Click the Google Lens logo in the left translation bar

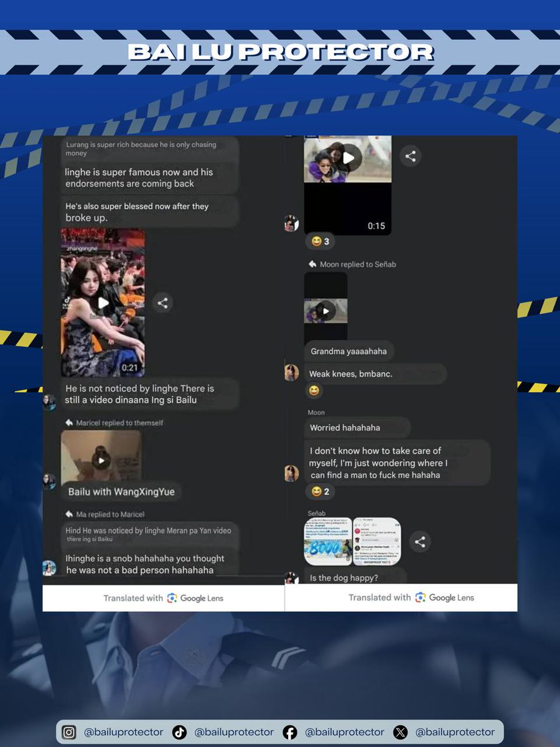point(170,598)
